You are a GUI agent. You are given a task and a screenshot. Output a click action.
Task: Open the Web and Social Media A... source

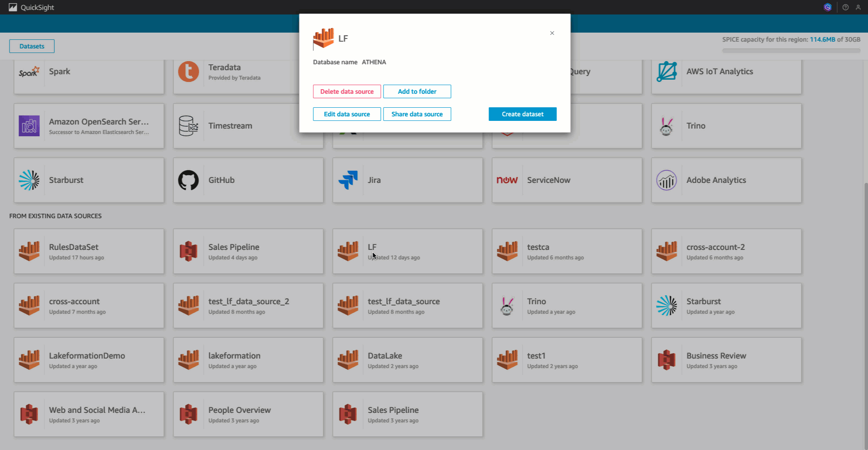(x=89, y=414)
